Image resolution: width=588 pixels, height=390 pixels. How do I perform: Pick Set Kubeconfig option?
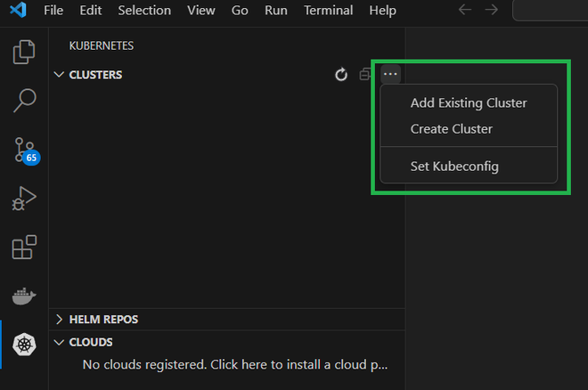point(454,167)
